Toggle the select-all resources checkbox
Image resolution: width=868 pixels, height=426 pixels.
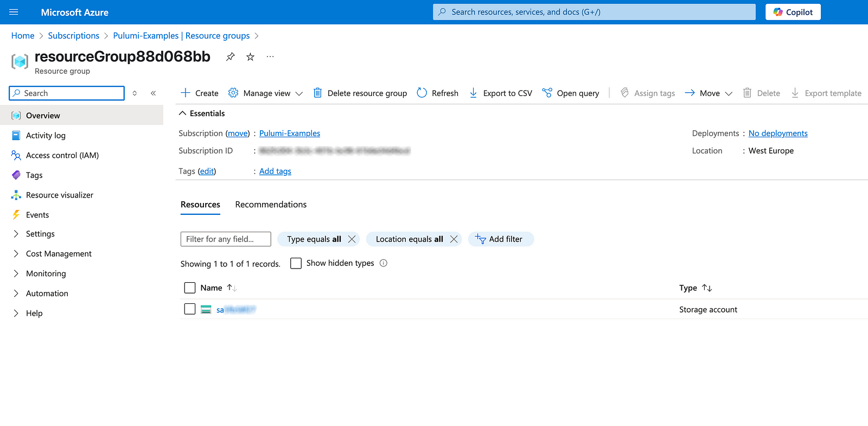pyautogui.click(x=190, y=288)
